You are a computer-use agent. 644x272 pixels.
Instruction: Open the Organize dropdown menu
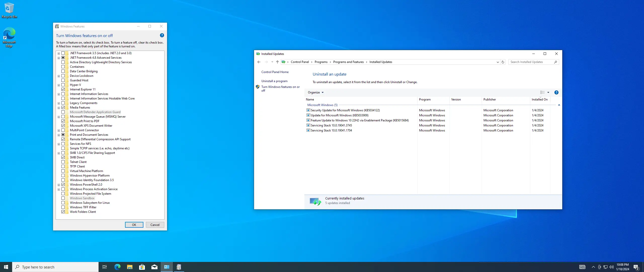tap(315, 92)
